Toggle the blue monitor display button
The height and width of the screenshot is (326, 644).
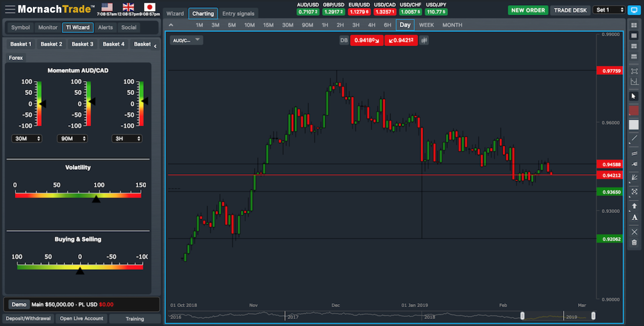(634, 10)
